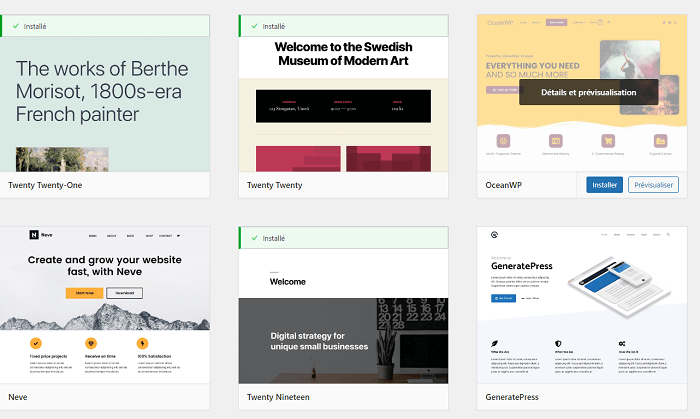Click the Installer button for OceanWP

(x=604, y=185)
